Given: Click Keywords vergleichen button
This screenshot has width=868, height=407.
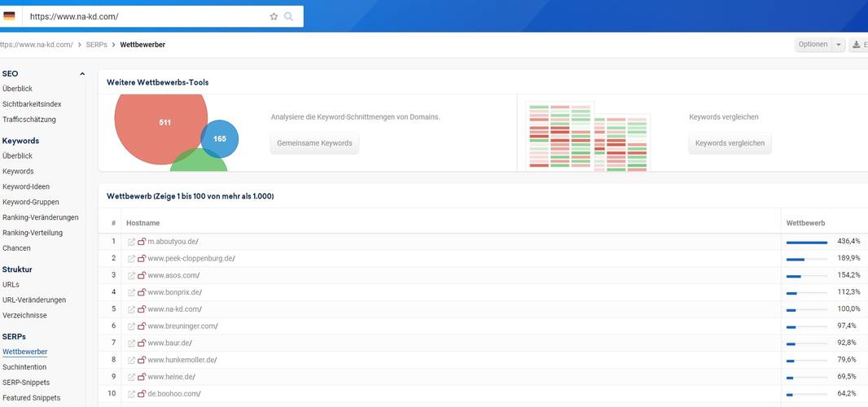Looking at the screenshot, I should pos(730,143).
